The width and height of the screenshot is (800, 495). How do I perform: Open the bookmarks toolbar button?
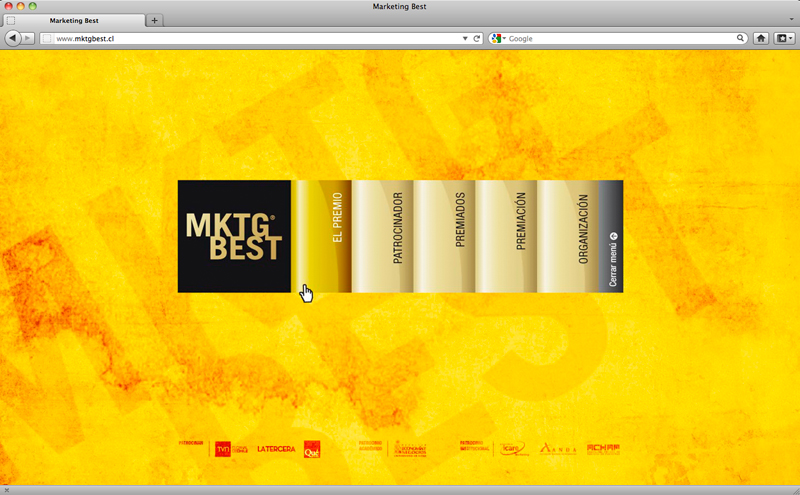(782, 38)
